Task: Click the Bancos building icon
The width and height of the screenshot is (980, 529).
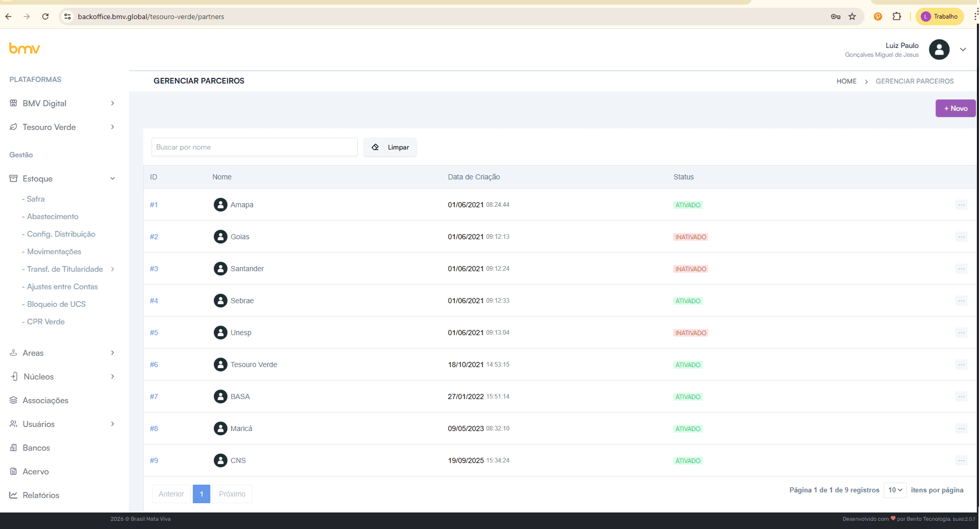Action: point(13,448)
